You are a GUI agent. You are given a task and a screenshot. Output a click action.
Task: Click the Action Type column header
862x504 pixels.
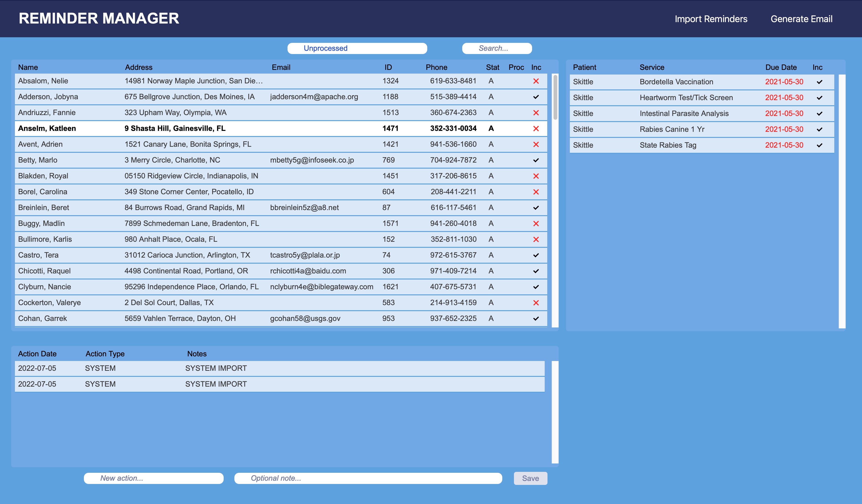(x=105, y=354)
